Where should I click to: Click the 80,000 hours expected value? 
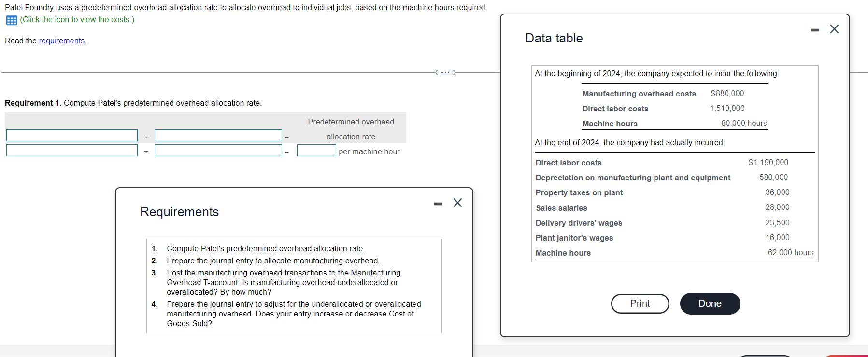pyautogui.click(x=744, y=124)
